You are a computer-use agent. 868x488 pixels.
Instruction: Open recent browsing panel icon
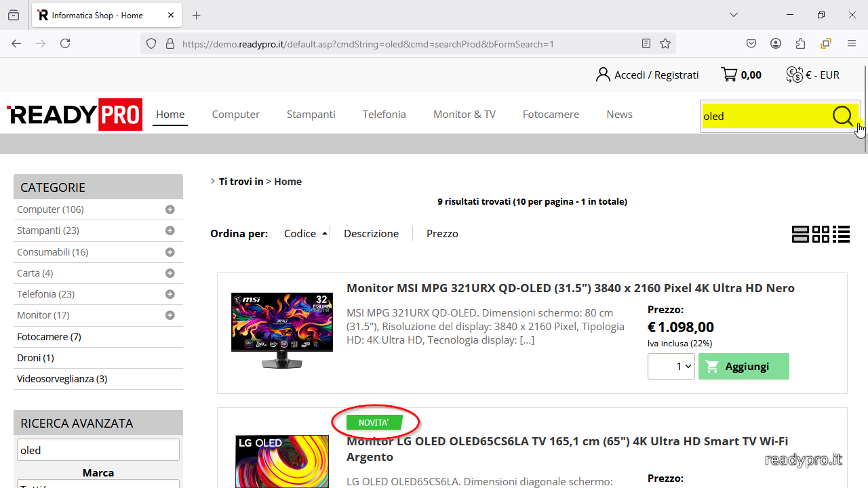tap(14, 15)
